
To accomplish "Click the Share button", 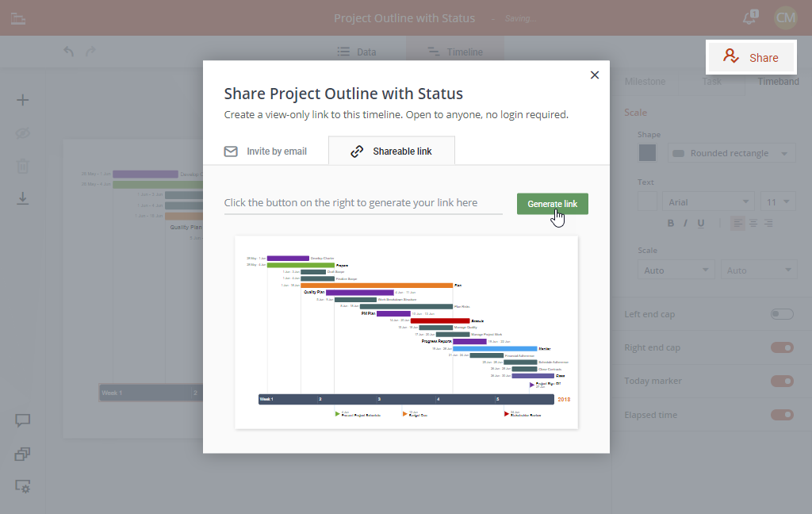I will click(751, 57).
